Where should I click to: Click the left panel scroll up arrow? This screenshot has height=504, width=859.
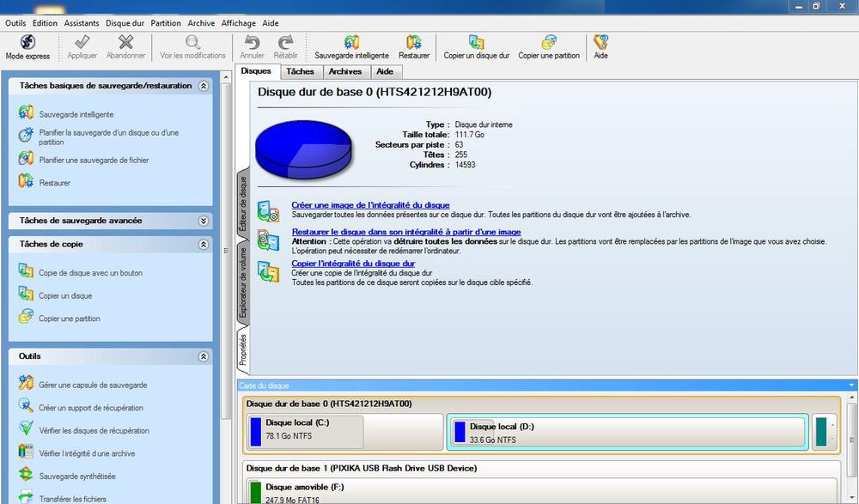pos(226,77)
